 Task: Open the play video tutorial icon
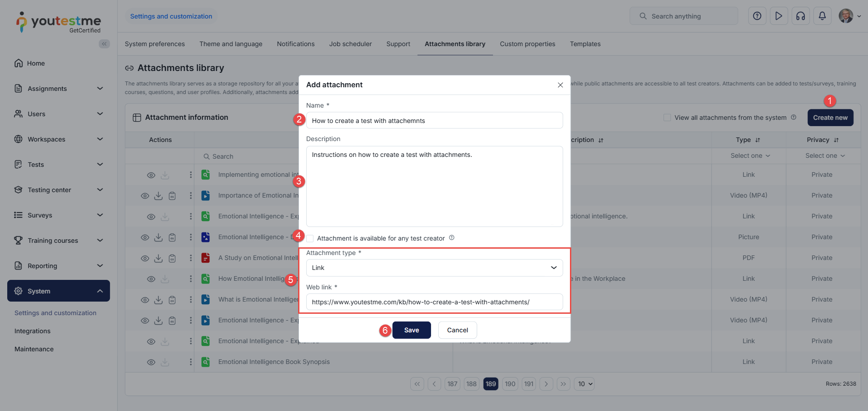point(778,16)
